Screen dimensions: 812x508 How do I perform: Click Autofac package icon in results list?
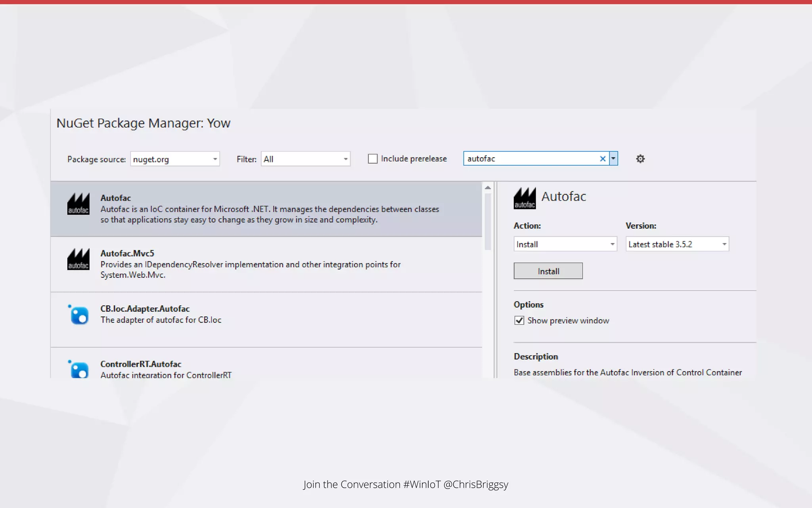pyautogui.click(x=78, y=204)
